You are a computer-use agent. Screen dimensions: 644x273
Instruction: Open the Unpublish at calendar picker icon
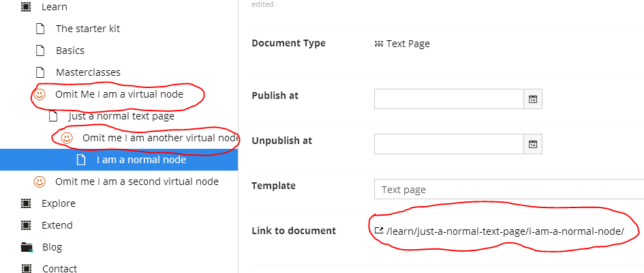(x=533, y=144)
